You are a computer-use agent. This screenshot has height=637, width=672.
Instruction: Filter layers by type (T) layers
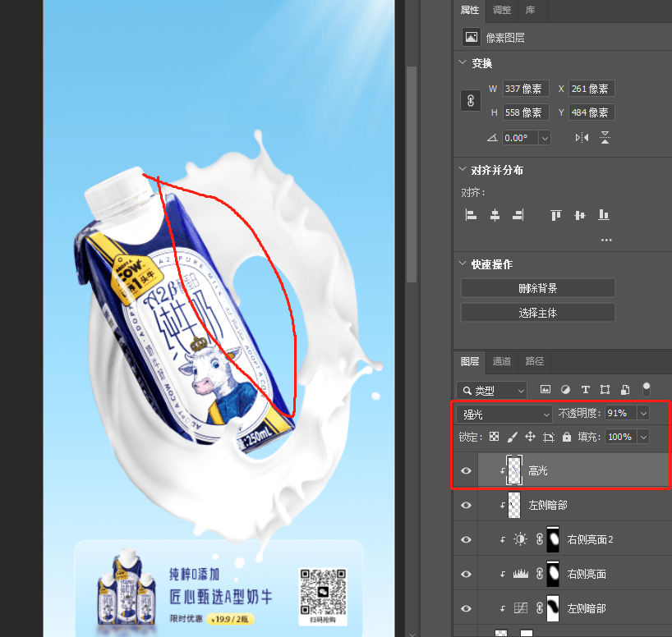coord(586,389)
